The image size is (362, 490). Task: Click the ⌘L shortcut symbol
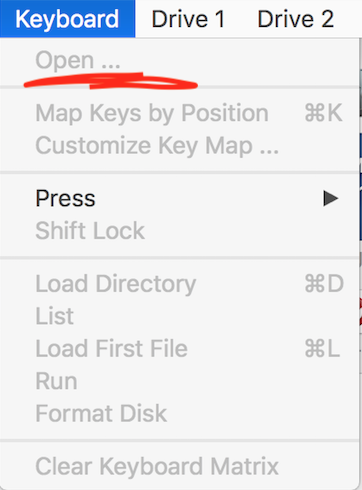322,349
